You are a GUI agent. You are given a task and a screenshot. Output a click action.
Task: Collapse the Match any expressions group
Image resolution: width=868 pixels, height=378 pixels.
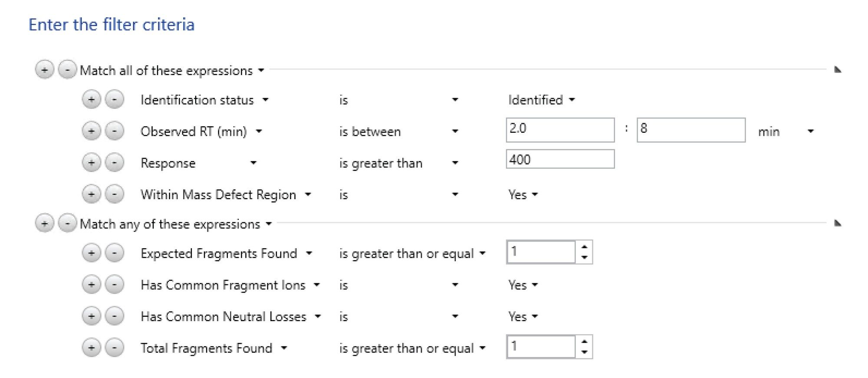(x=838, y=223)
